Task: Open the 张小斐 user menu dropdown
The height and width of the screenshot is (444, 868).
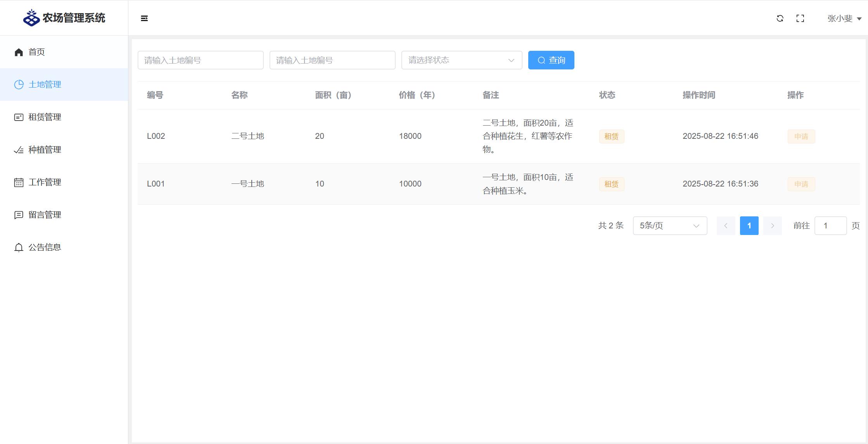Action: tap(844, 18)
